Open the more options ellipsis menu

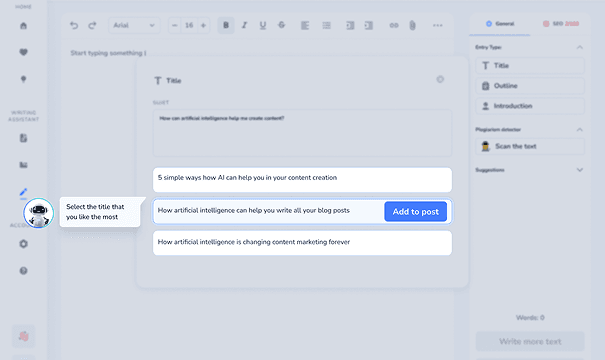[438, 25]
